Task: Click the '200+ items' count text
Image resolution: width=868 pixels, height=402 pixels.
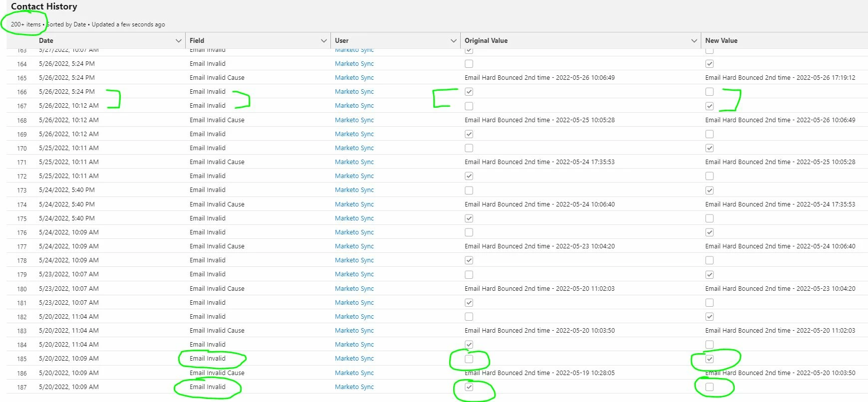Action: coord(26,24)
